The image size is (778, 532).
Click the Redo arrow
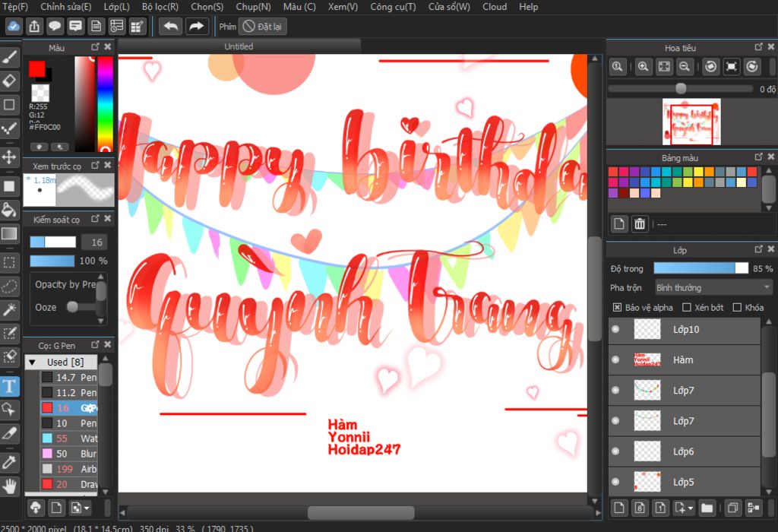click(197, 27)
